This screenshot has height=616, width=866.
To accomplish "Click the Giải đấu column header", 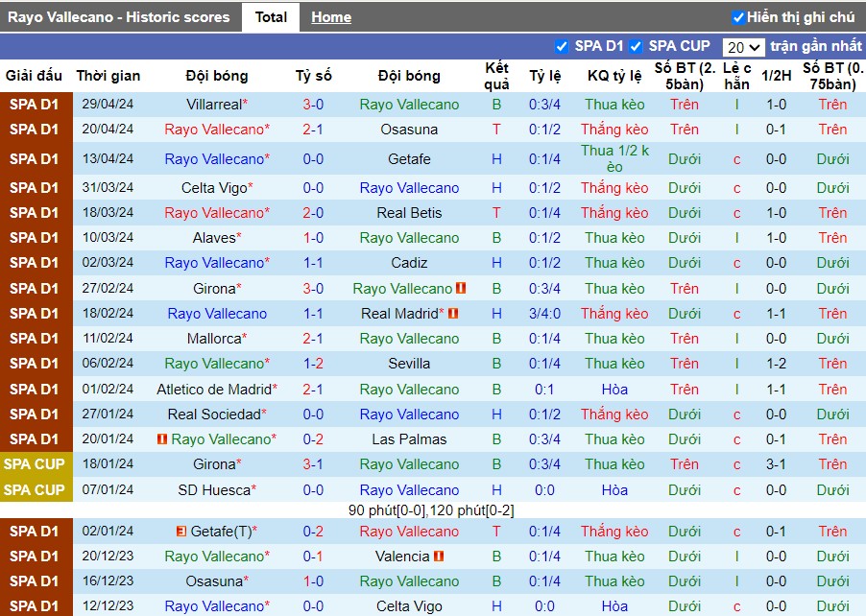I will click(34, 76).
